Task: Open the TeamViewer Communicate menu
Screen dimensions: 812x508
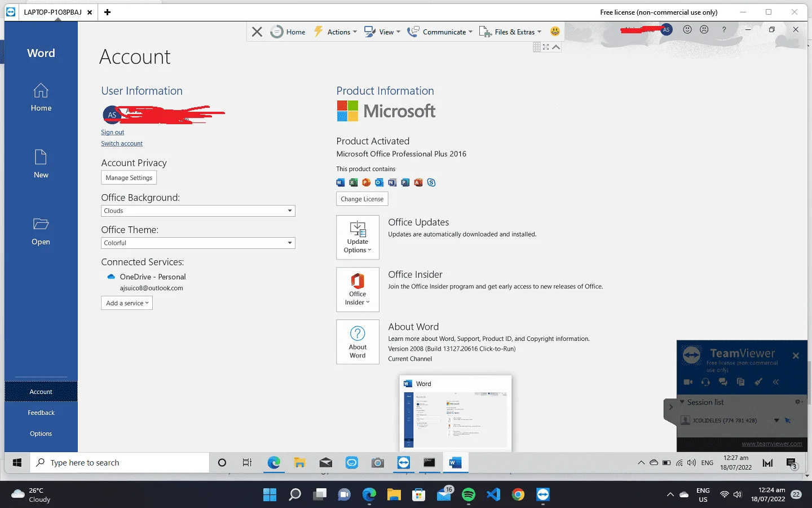Action: (x=440, y=32)
